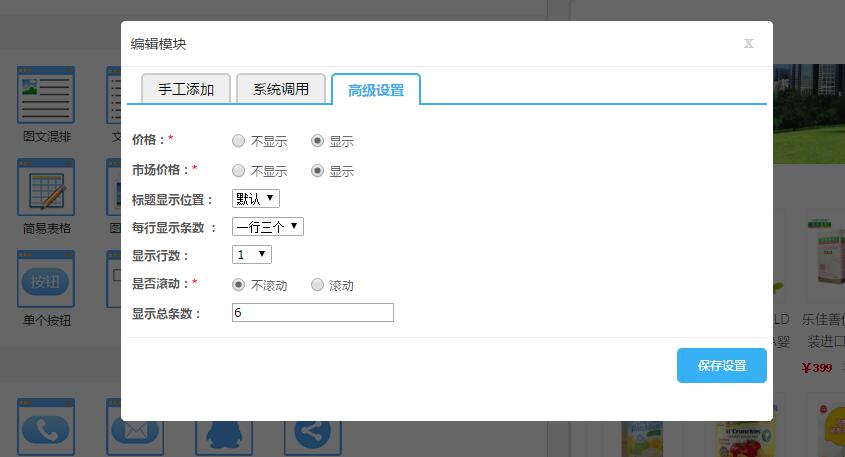The width and height of the screenshot is (845, 457).
Task: Select the 简易表格 table module icon
Action: [x=46, y=188]
